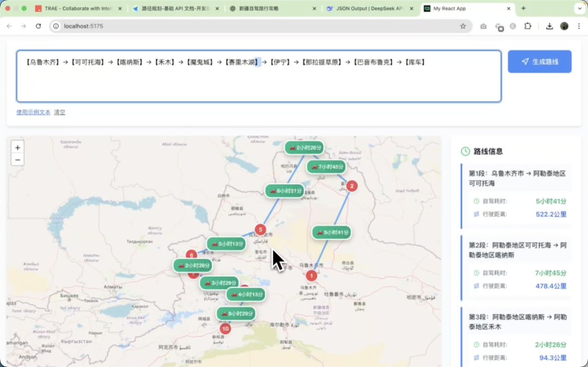Select waypoint marker 5 on map

coord(261,230)
